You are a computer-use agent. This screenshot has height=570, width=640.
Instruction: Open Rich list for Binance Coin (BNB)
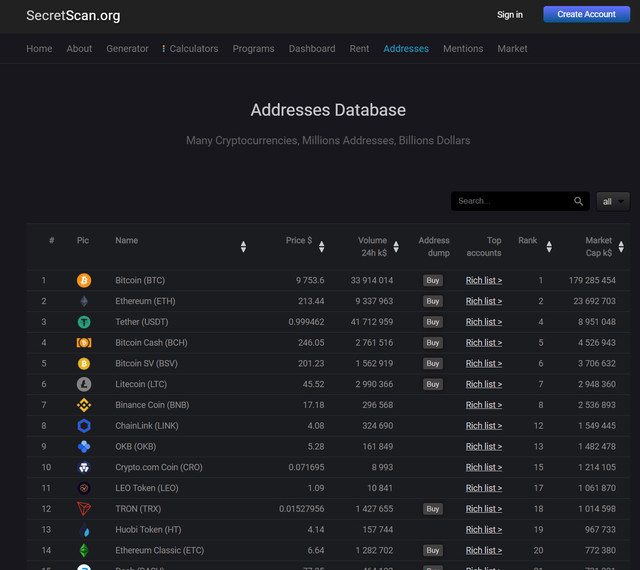(x=484, y=405)
